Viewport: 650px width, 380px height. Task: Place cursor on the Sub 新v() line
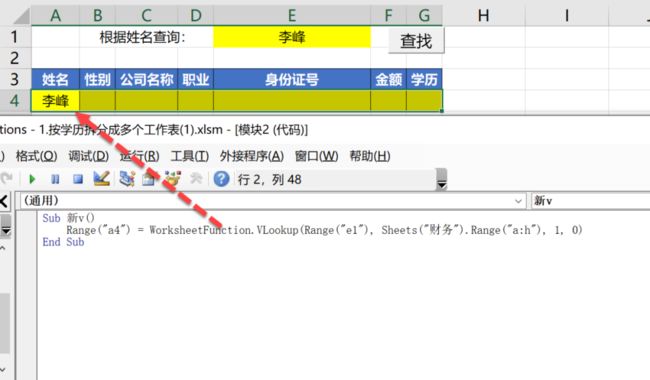[x=68, y=218]
